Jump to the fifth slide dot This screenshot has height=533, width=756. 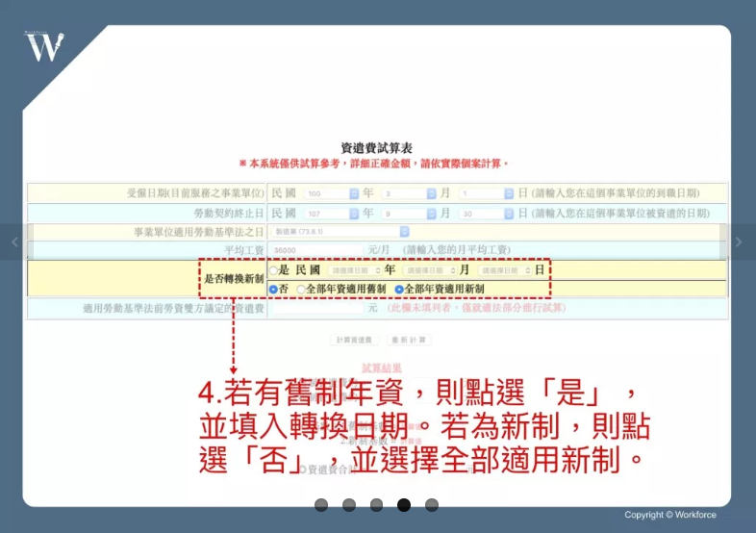(x=432, y=505)
